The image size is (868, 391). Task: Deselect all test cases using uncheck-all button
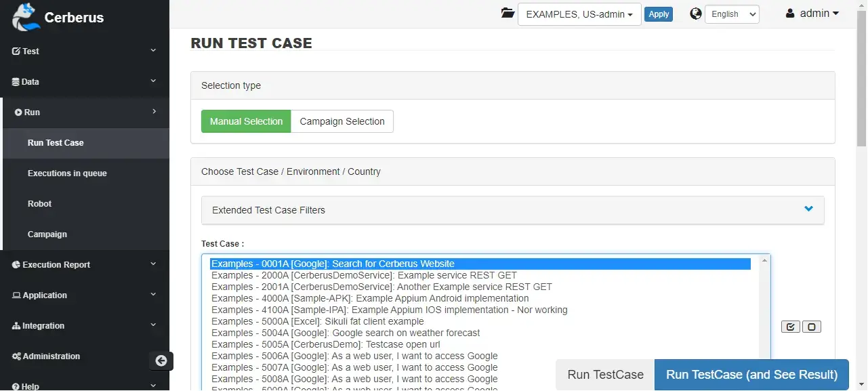(811, 326)
